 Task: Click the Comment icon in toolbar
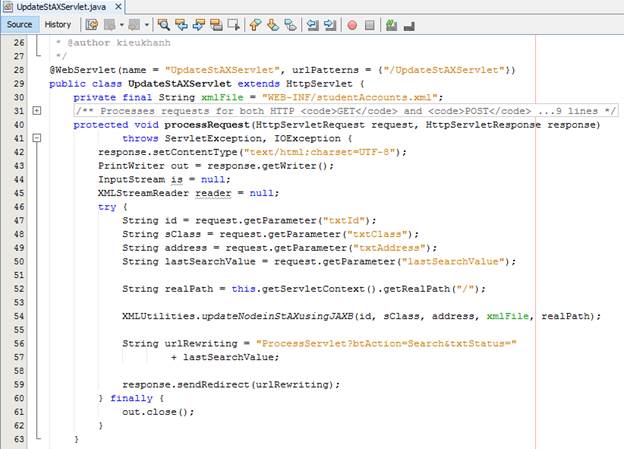click(392, 25)
